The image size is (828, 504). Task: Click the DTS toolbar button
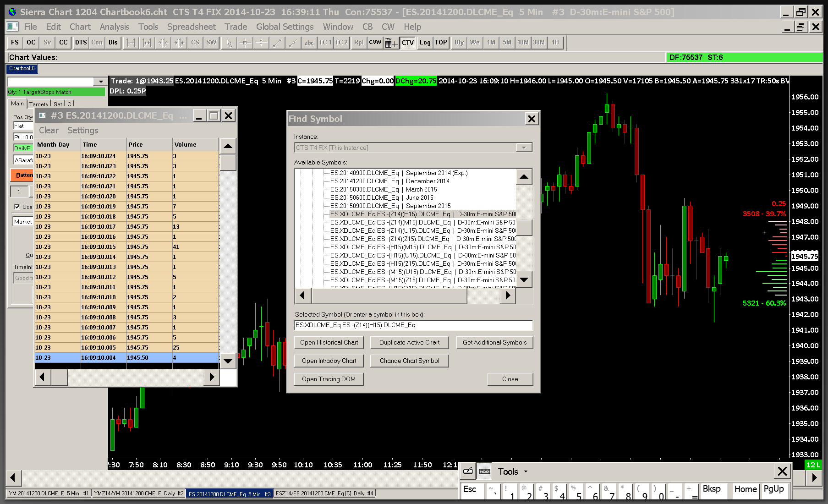[x=81, y=43]
